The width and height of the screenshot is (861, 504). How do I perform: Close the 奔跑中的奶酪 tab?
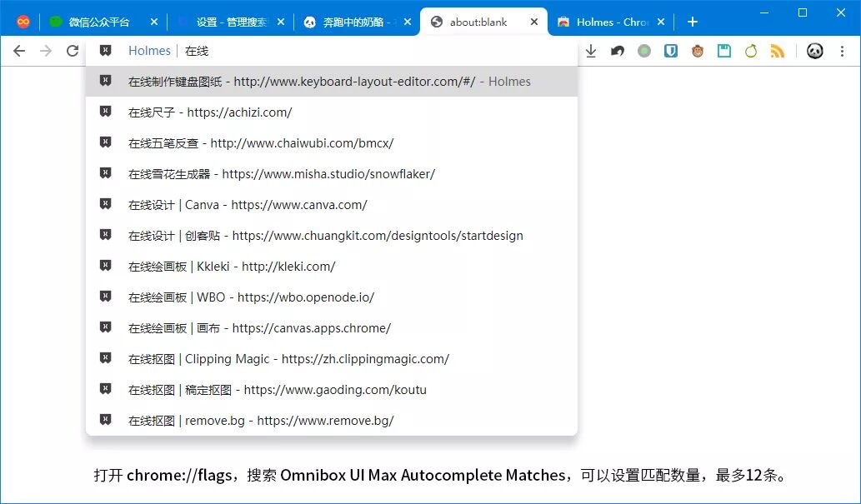[408, 22]
